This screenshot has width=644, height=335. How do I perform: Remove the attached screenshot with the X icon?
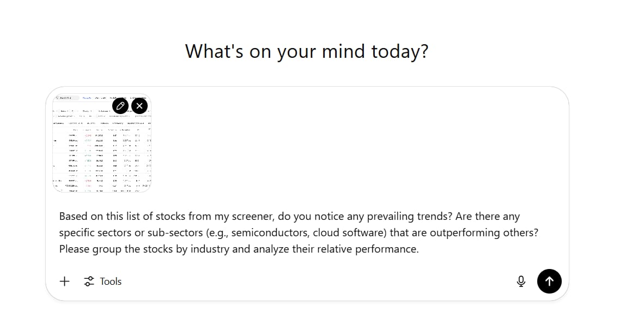(139, 105)
